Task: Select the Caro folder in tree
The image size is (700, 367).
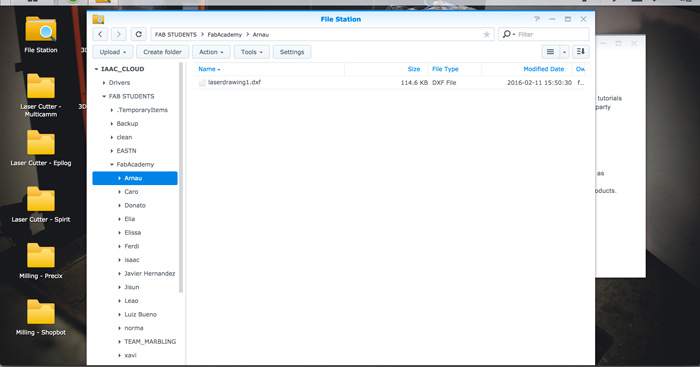Action: pyautogui.click(x=131, y=192)
